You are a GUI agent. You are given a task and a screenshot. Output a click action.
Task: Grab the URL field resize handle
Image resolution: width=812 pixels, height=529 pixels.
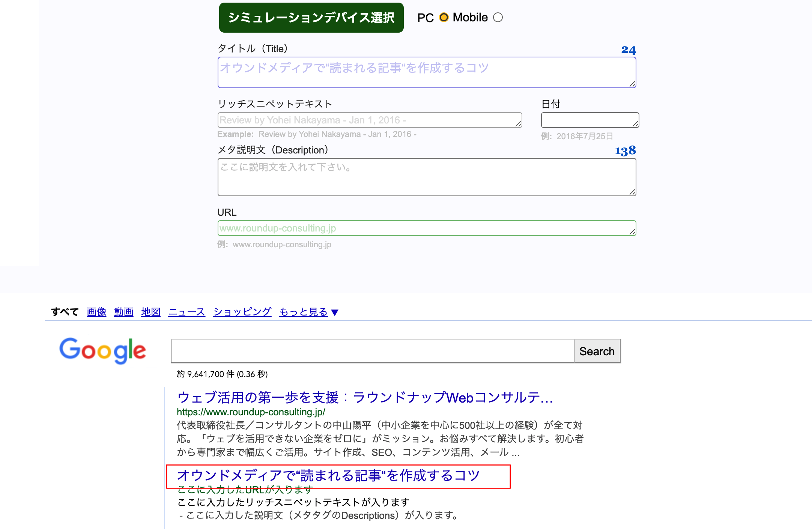coord(633,232)
